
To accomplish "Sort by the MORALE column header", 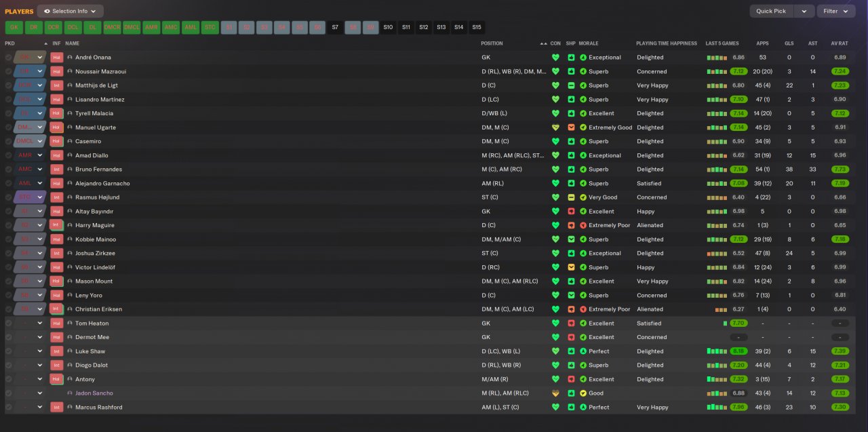I will (589, 43).
